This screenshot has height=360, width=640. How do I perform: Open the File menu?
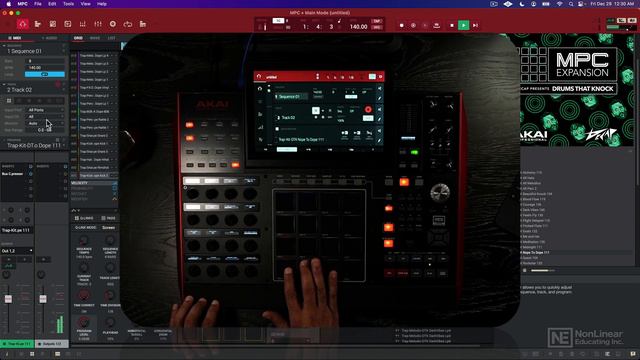pos(38,4)
